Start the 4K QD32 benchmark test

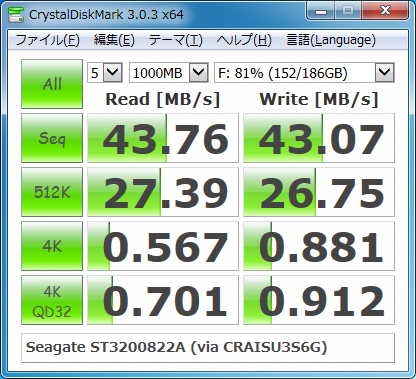[52, 300]
